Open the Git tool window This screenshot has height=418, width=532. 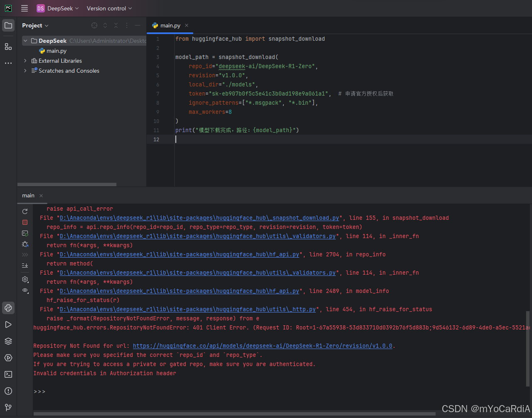coord(8,408)
